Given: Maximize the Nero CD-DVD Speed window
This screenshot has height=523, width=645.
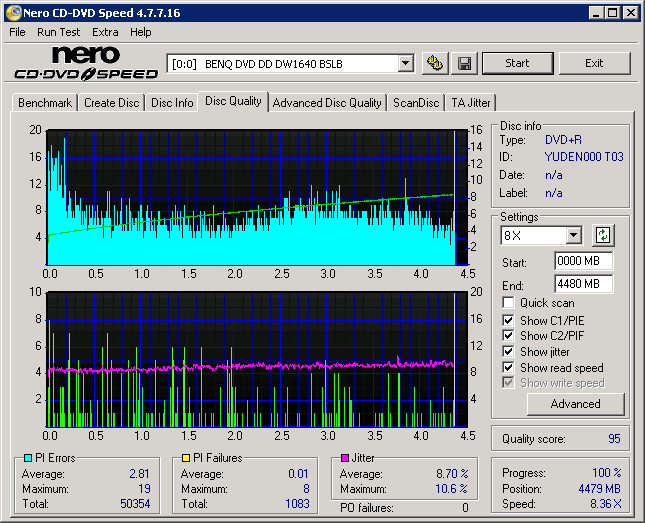Looking at the screenshot, I should click(612, 13).
